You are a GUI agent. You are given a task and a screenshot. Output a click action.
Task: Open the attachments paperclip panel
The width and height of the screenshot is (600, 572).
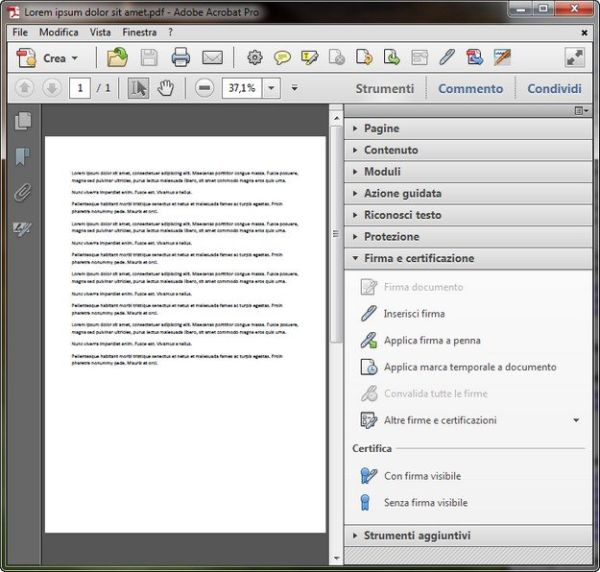pos(22,193)
